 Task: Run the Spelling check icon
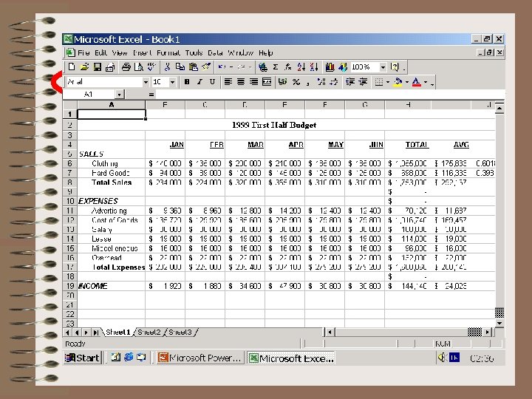151,66
